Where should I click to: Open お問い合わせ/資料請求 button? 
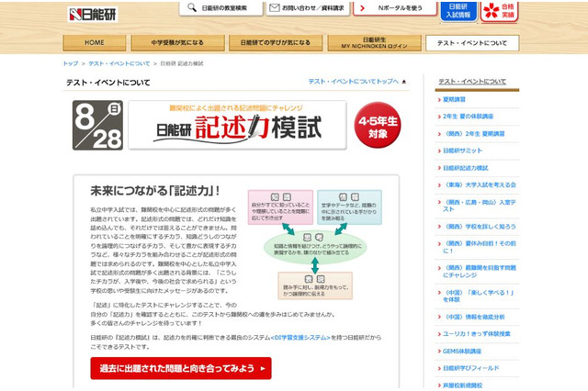308,8
